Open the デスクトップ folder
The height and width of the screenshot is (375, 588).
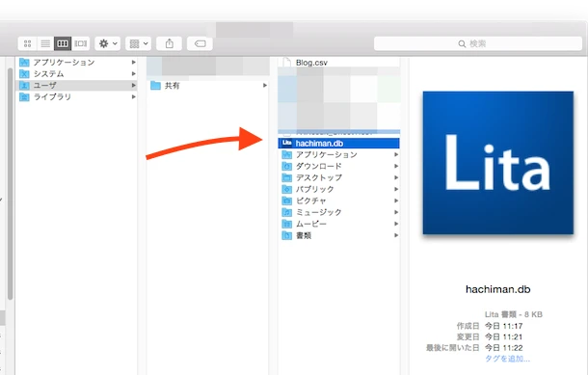click(x=339, y=177)
